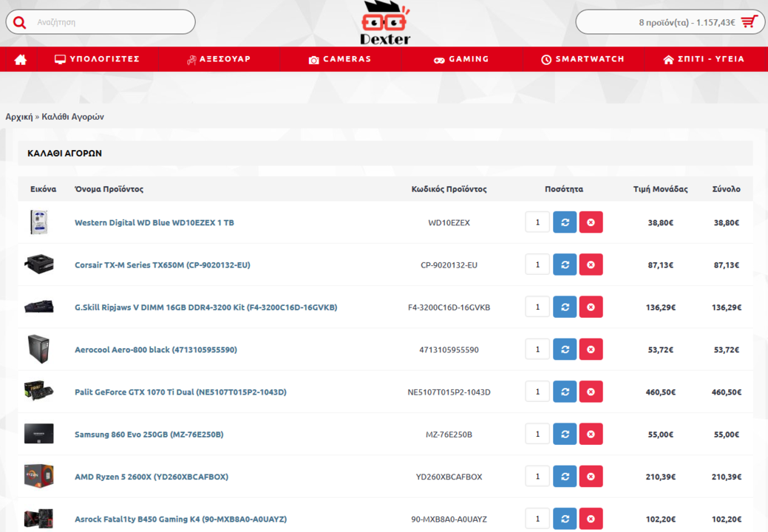Click product code F4-3200C16D-16GVKB
768x532 pixels.
click(449, 307)
